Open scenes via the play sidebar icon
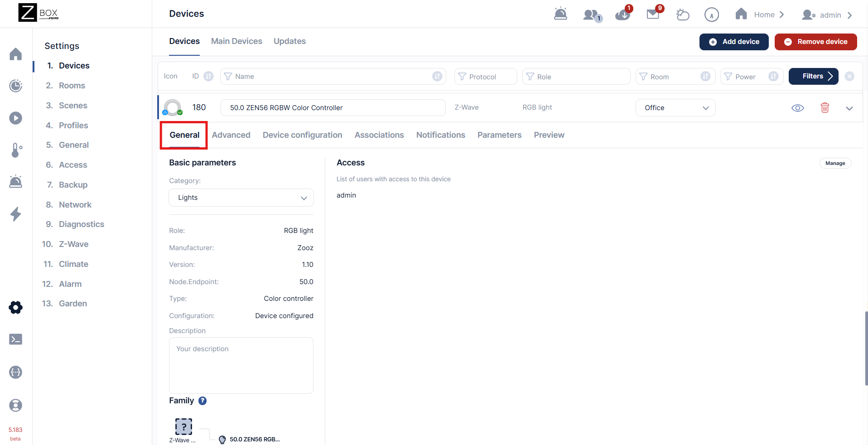Image resolution: width=868 pixels, height=445 pixels. click(16, 118)
